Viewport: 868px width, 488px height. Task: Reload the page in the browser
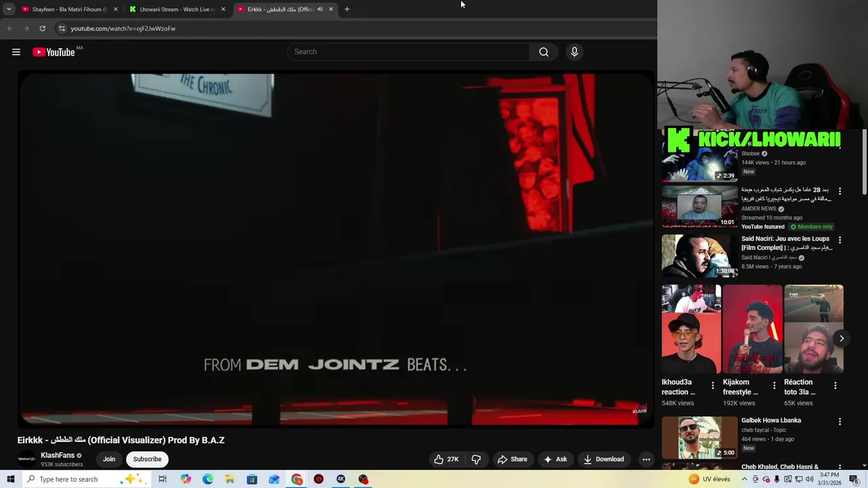click(42, 28)
